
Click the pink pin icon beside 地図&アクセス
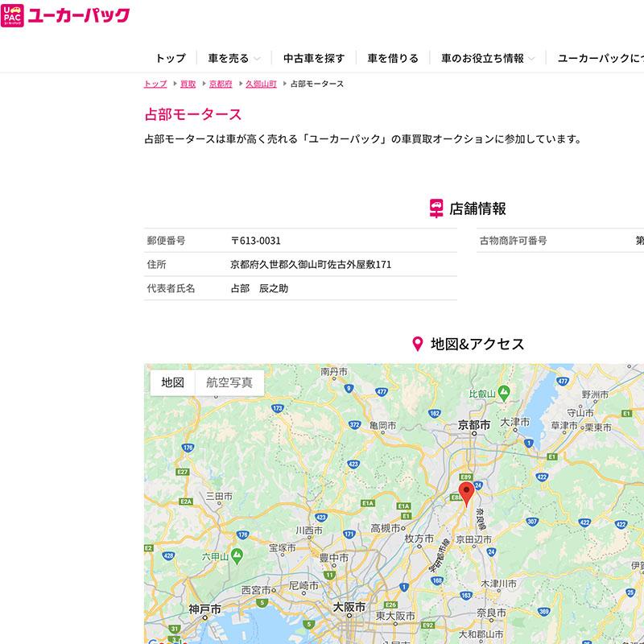[417, 344]
